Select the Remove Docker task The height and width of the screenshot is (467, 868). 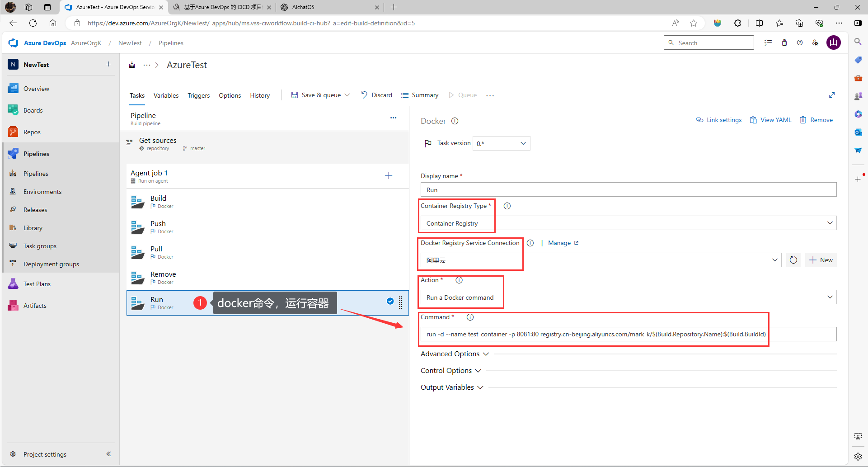267,278
